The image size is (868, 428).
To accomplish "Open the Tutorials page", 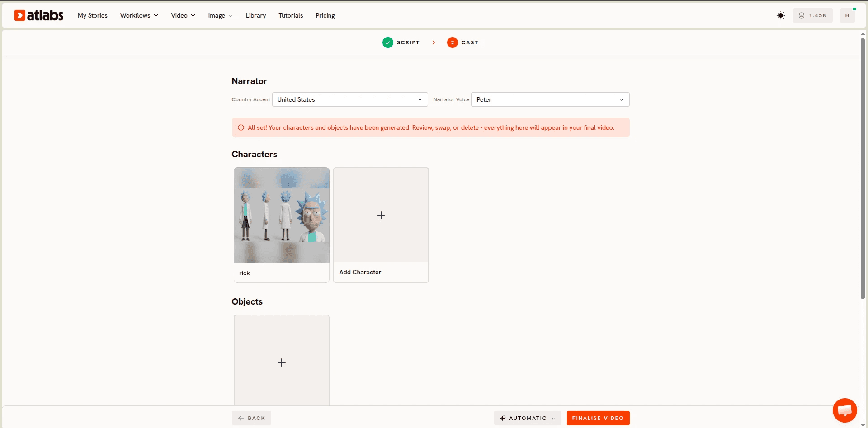I will coord(291,15).
